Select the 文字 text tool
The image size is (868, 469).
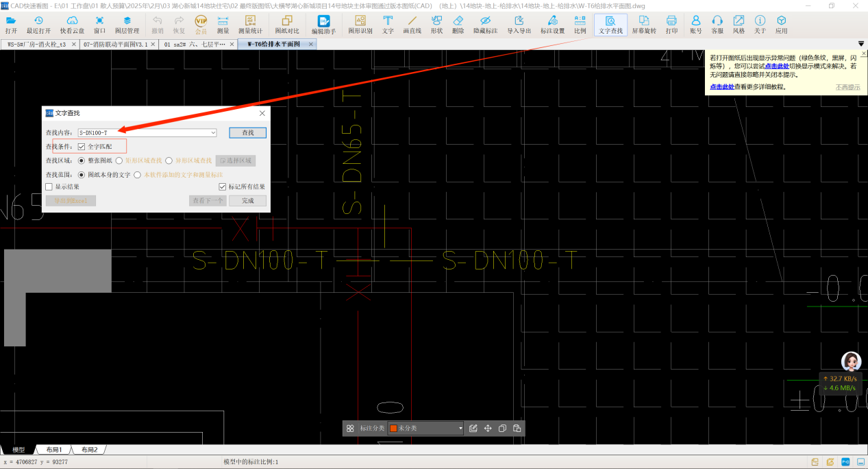(388, 25)
